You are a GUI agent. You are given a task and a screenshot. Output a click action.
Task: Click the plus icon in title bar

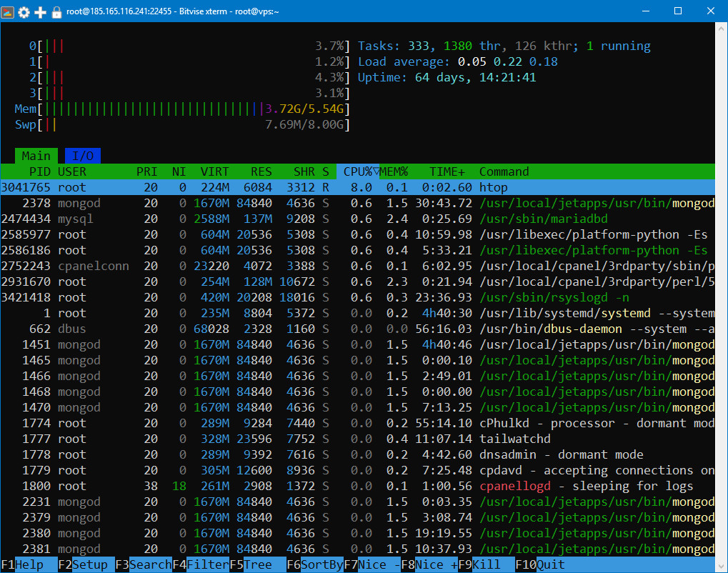point(41,11)
